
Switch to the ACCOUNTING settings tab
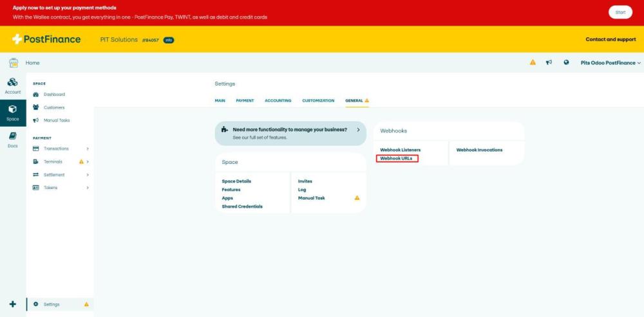click(278, 100)
